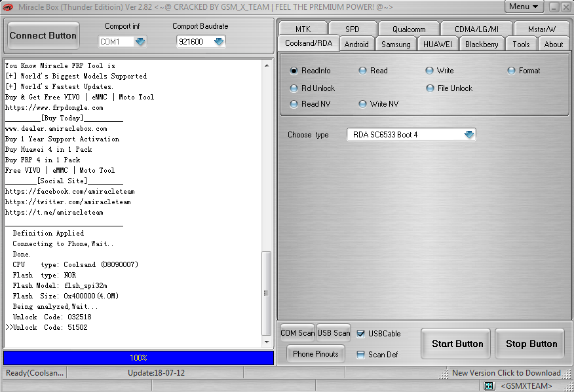Click the <GSMXTEAM> status bar text
This screenshot has width=574, height=392.
[x=526, y=386]
